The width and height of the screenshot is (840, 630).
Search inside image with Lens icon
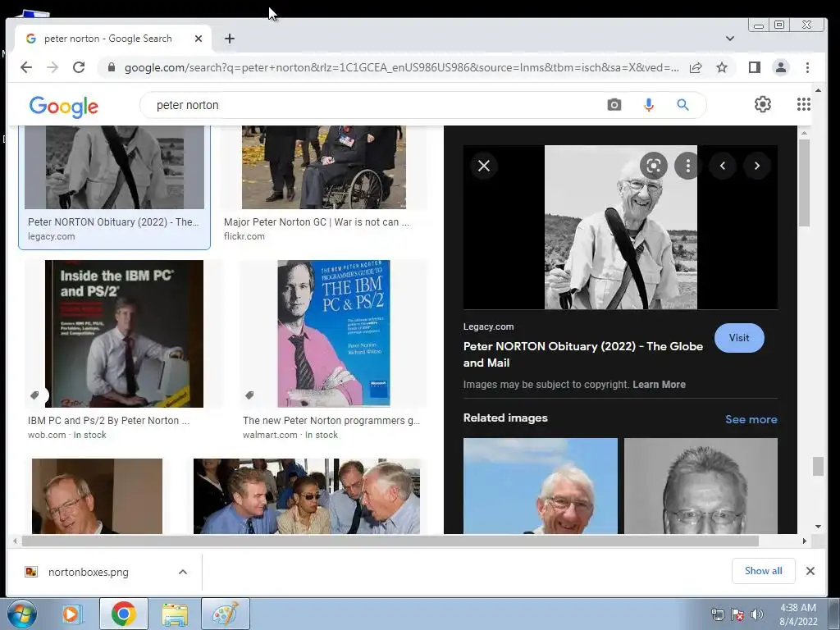(654, 166)
